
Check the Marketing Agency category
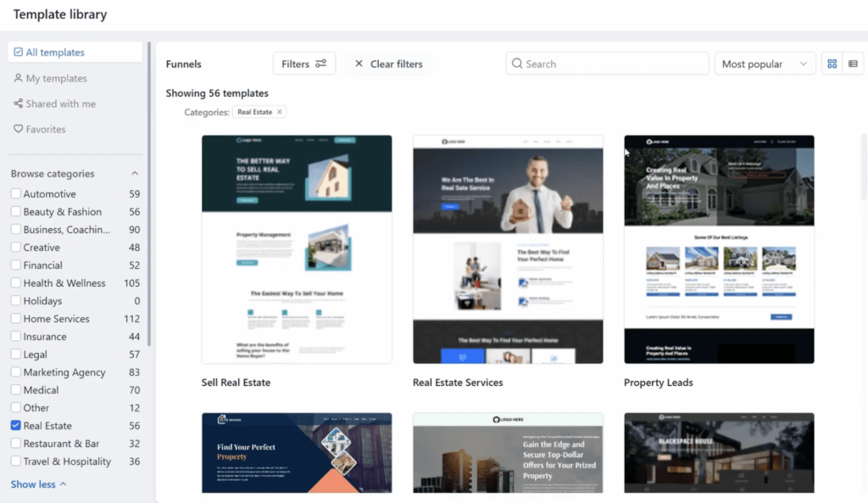tap(15, 372)
